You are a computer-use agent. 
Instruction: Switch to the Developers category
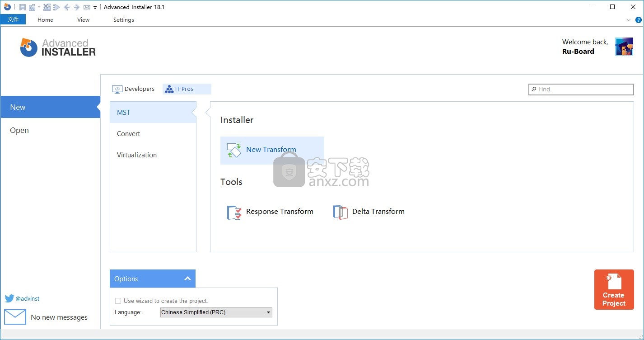click(x=133, y=89)
